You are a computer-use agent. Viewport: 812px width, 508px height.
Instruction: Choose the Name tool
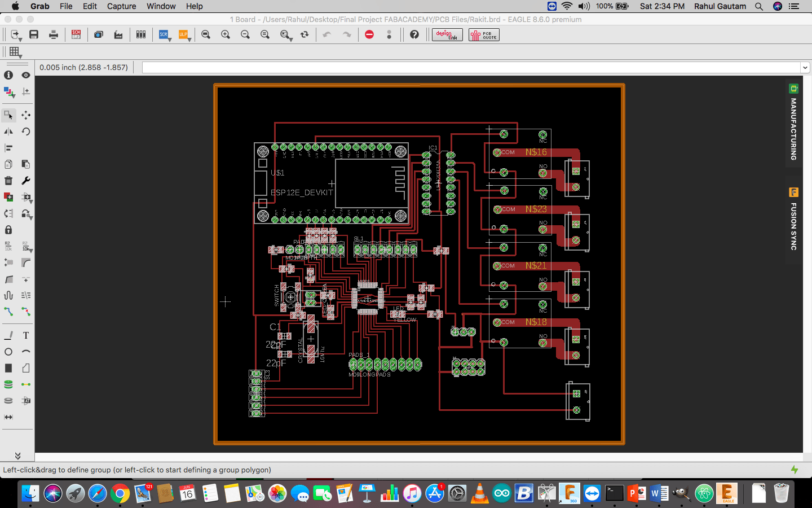(8, 246)
